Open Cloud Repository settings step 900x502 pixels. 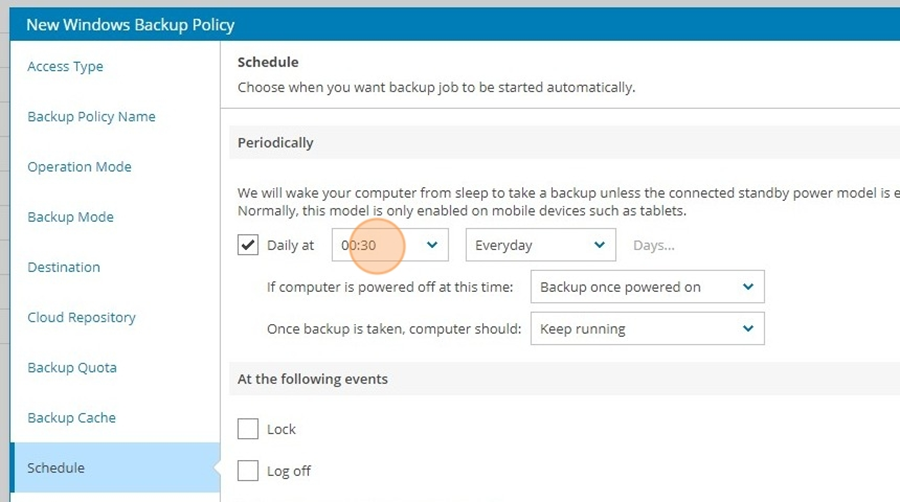click(x=82, y=317)
